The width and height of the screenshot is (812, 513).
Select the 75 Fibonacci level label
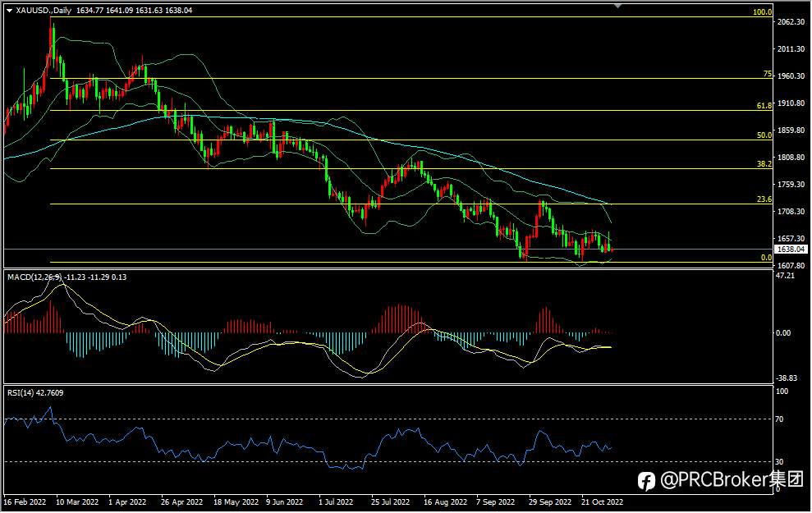coord(768,74)
